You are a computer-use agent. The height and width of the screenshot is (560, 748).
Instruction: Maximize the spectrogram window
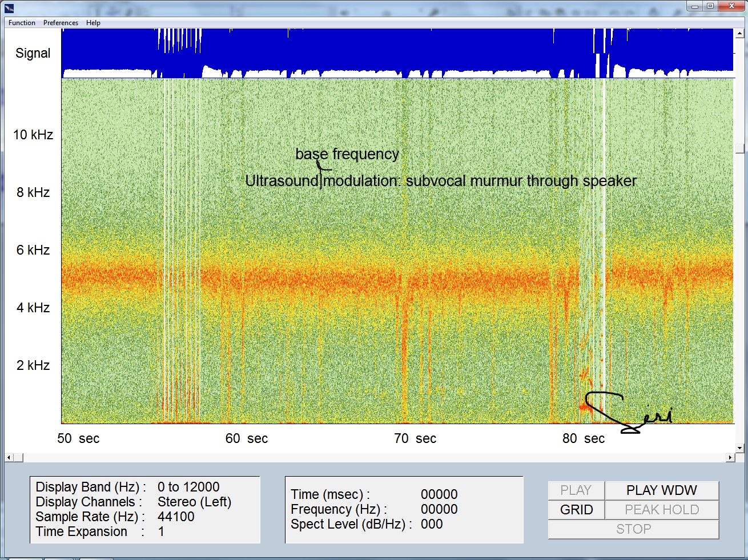(710, 6)
